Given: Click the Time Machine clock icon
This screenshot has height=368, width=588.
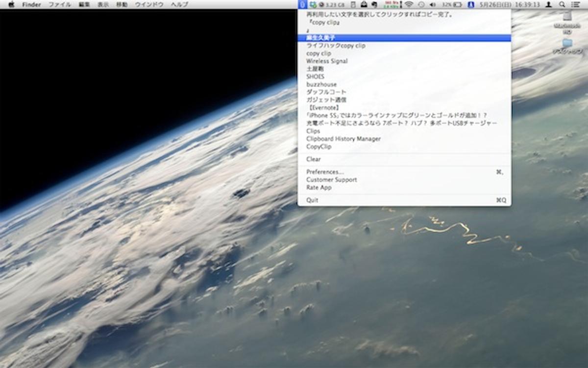Looking at the screenshot, I should pos(421,4).
